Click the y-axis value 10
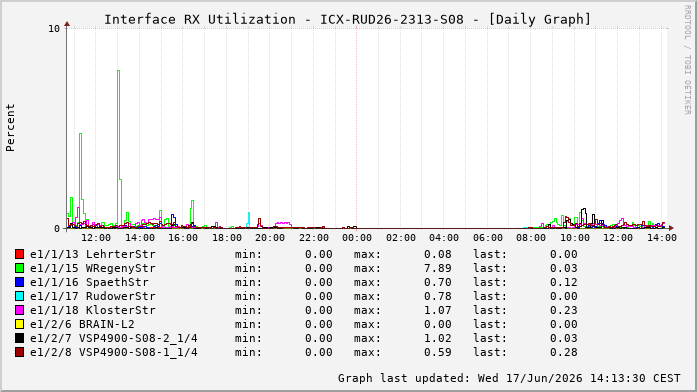The image size is (697, 392). 54,29
